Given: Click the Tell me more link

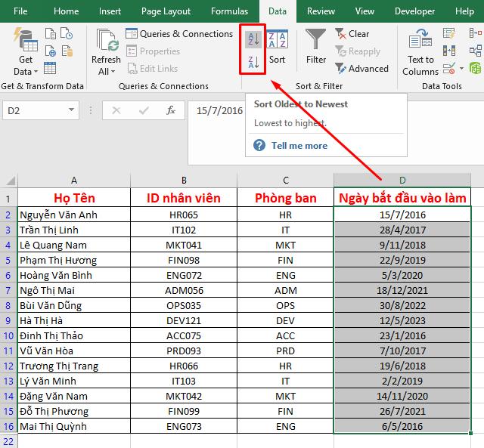Looking at the screenshot, I should 299,146.
